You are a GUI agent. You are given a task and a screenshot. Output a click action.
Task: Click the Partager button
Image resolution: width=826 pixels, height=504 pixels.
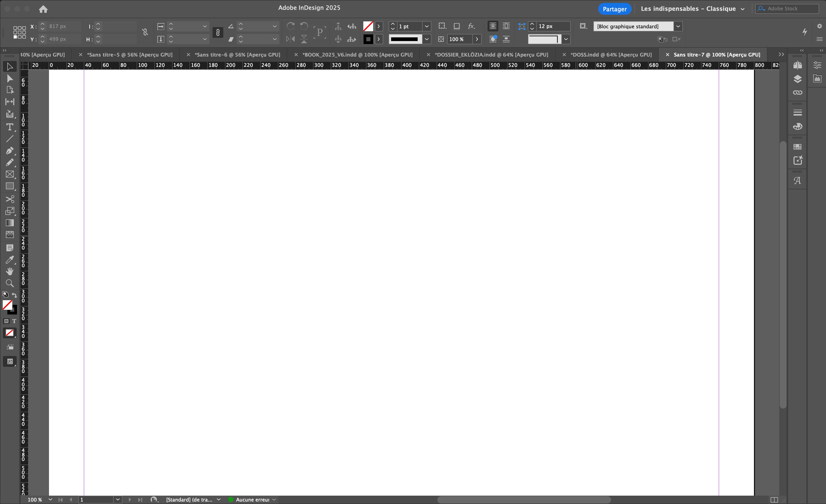(614, 9)
